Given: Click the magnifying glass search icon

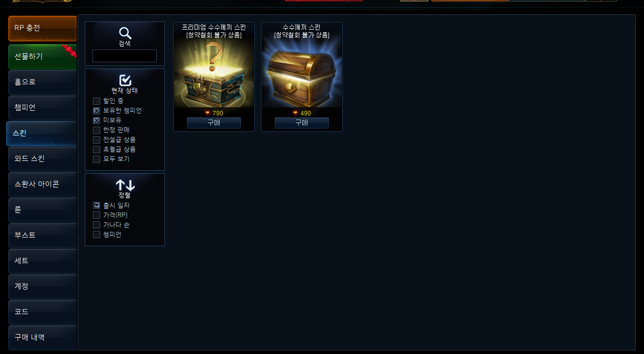Looking at the screenshot, I should (125, 33).
